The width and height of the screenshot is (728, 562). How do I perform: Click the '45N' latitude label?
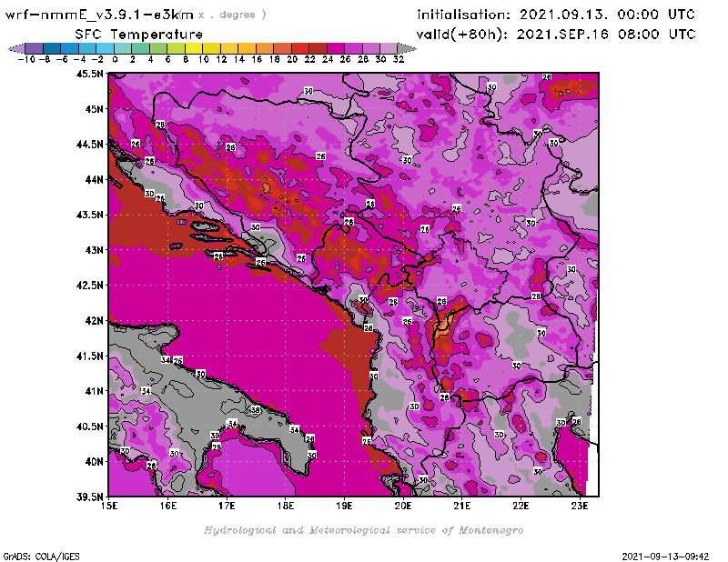coord(94,109)
